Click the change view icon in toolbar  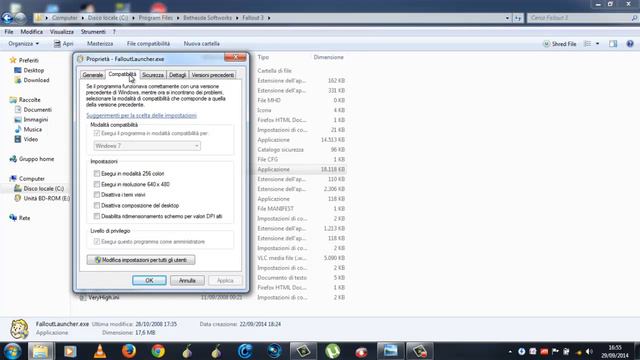coord(588,44)
